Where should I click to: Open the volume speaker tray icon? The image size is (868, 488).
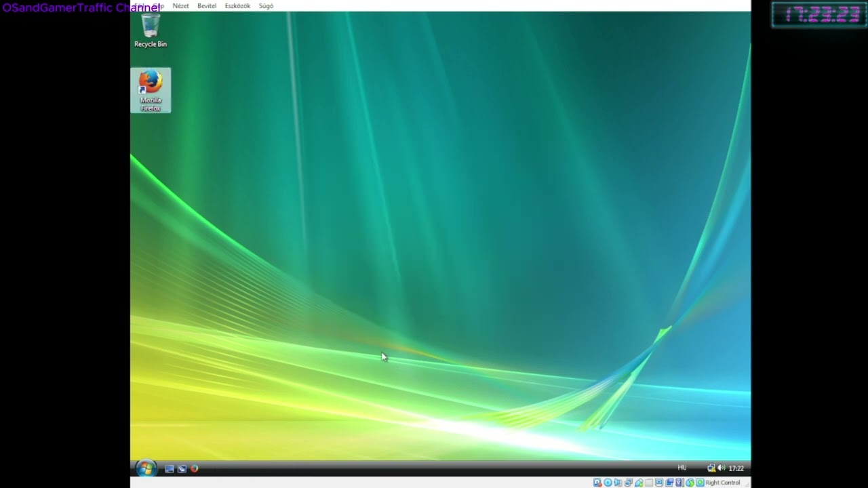[x=722, y=468]
